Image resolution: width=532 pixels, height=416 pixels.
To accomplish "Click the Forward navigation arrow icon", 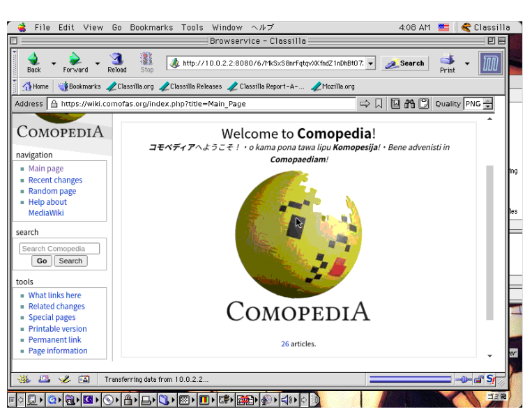I will click(75, 59).
